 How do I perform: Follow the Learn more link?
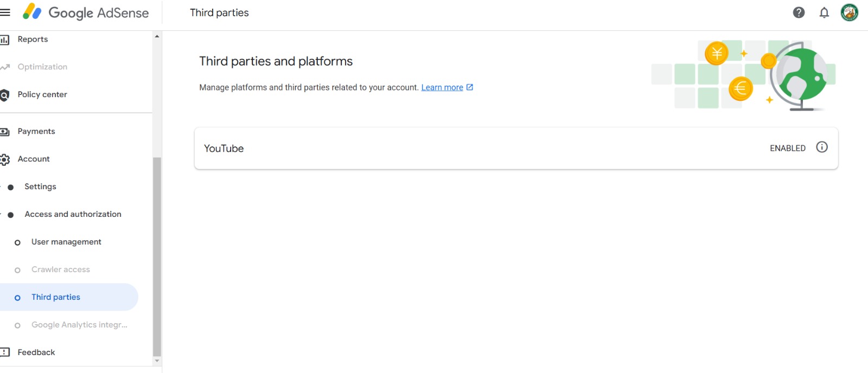click(442, 87)
